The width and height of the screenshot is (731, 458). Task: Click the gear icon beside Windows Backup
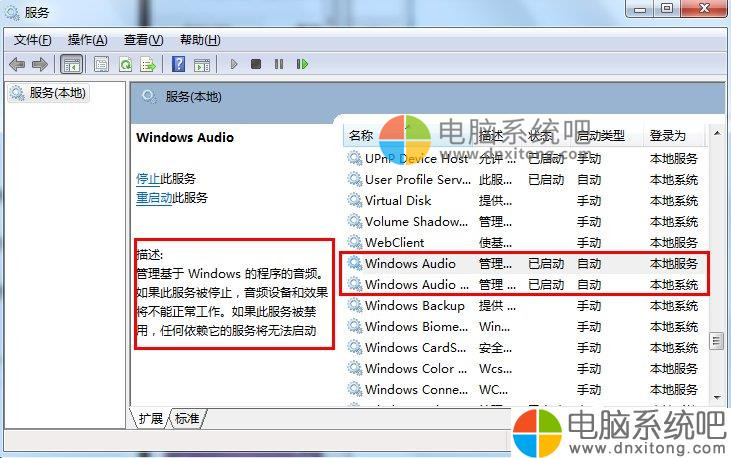pos(355,305)
